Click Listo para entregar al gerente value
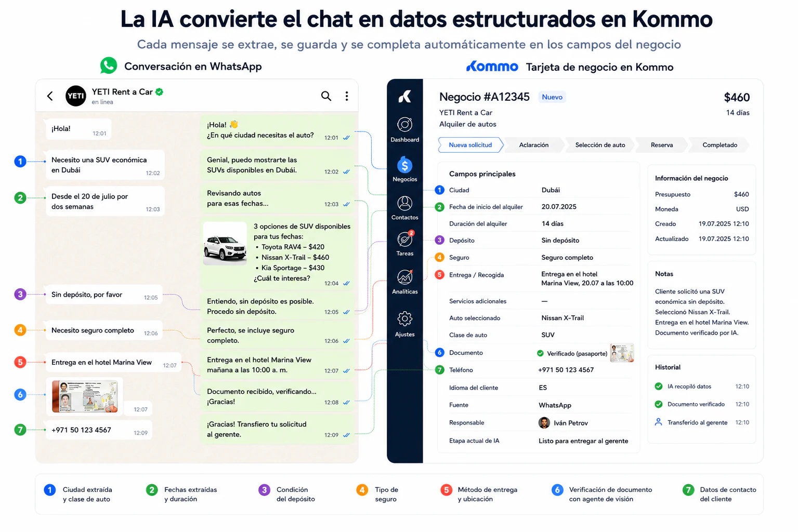This screenshot has width=798, height=532. point(583,441)
